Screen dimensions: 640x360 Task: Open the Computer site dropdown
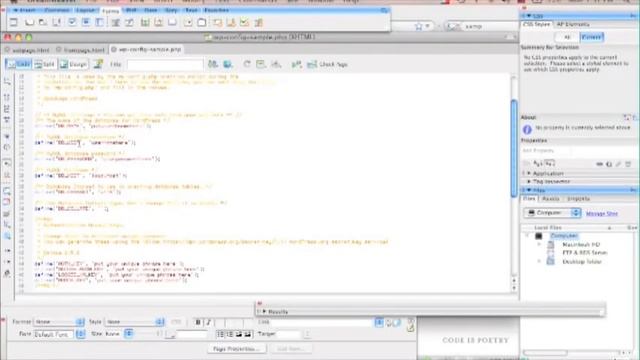tap(552, 213)
